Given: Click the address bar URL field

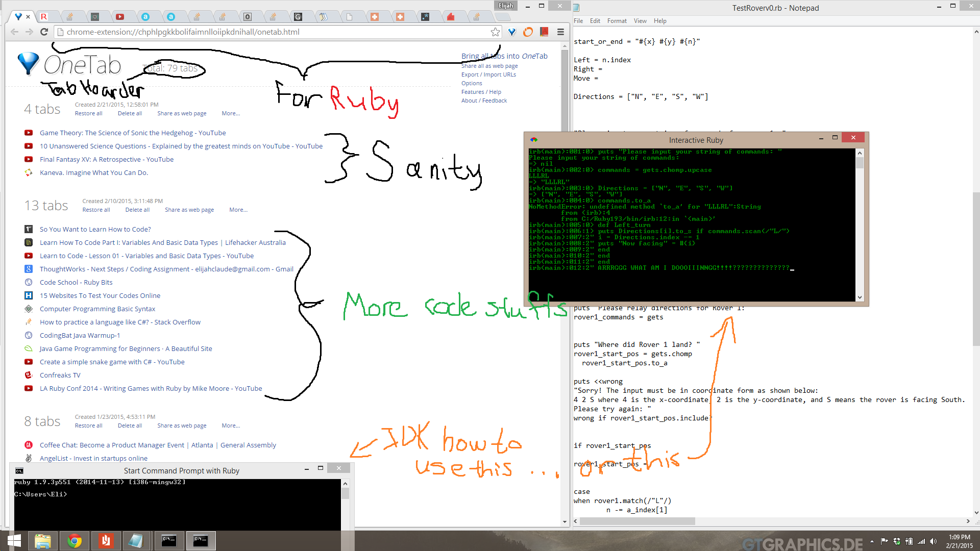Looking at the screenshot, I should coord(276,32).
